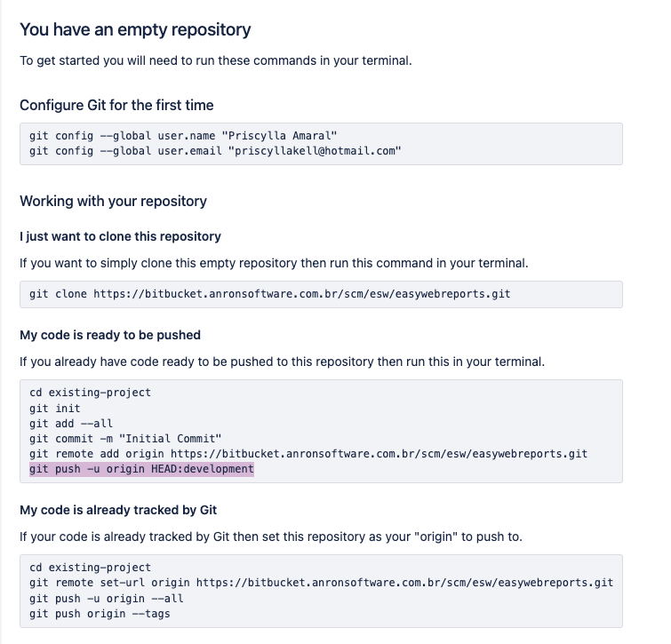Click the "My code is ready to be pushed" subheading

point(110,335)
